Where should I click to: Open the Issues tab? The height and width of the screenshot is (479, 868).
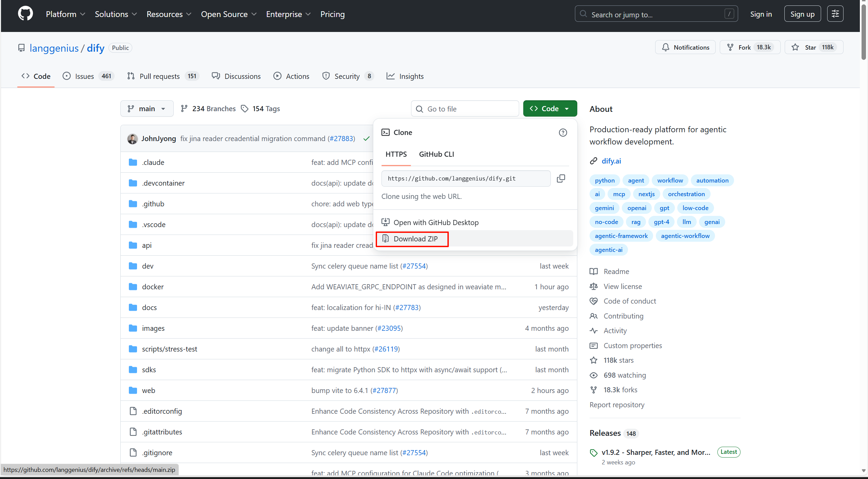[84, 76]
